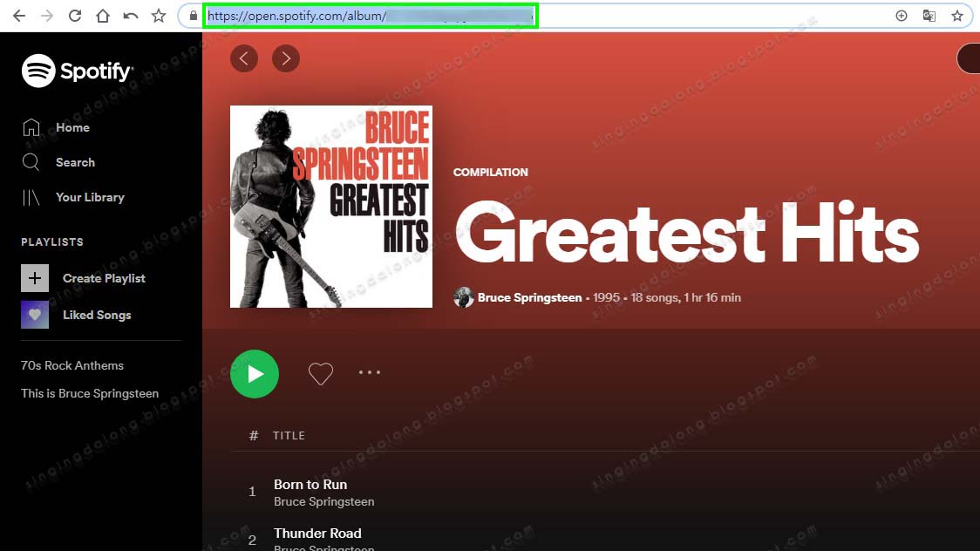The height and width of the screenshot is (551, 980).
Task: Open Bruce Springsteen artist link under title
Action: (x=529, y=297)
